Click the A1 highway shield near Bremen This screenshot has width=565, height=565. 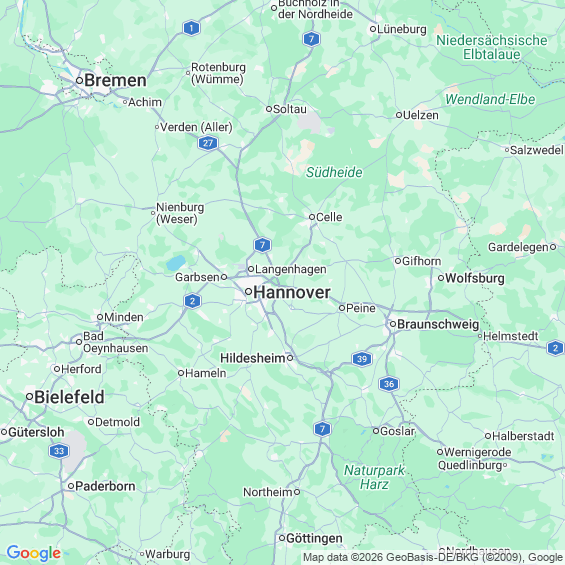[191, 28]
